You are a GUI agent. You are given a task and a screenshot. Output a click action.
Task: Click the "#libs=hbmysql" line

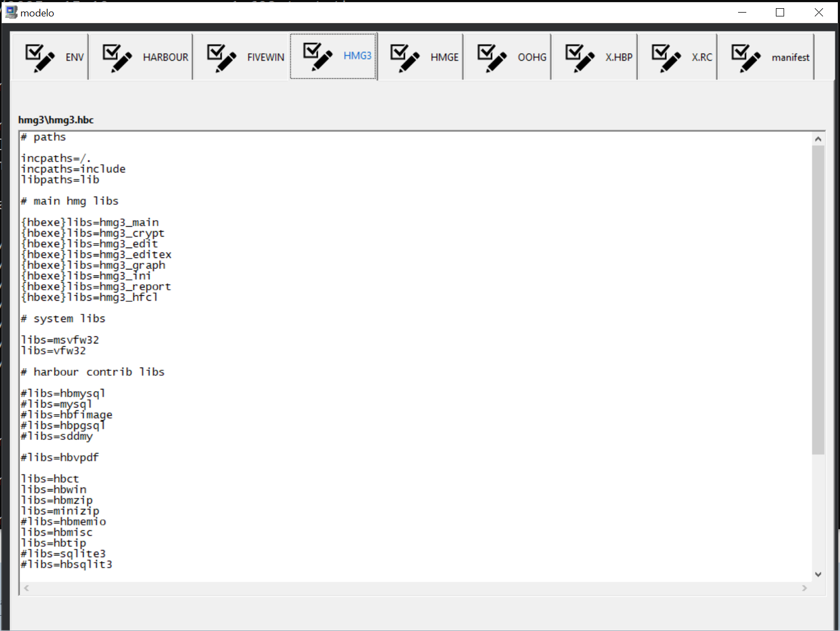pos(63,393)
